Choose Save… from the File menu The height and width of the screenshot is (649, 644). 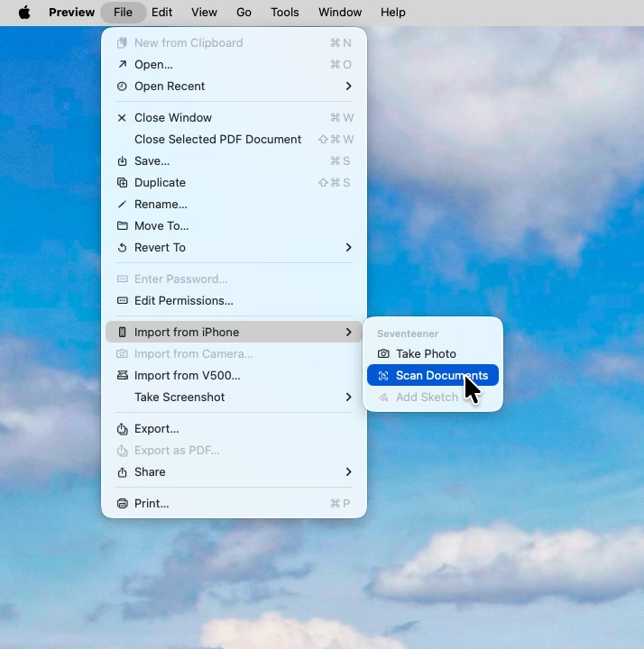(x=152, y=161)
